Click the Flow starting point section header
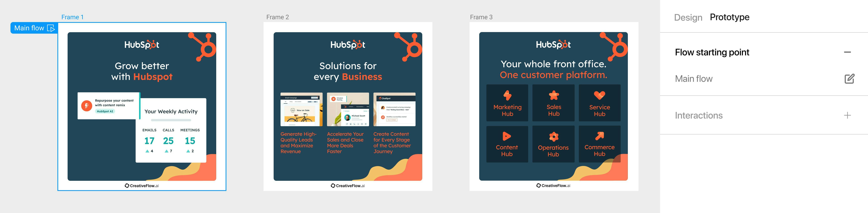This screenshot has width=868, height=213. [x=712, y=52]
